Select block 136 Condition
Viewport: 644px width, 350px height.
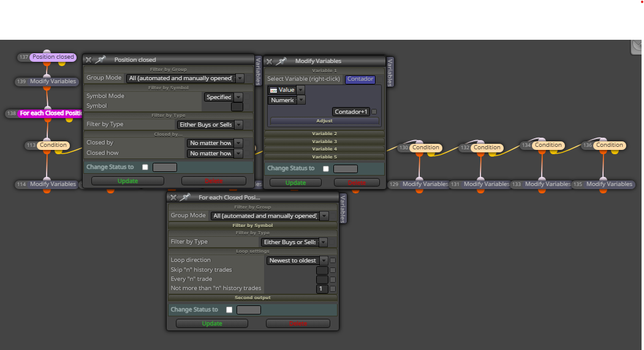(x=609, y=145)
